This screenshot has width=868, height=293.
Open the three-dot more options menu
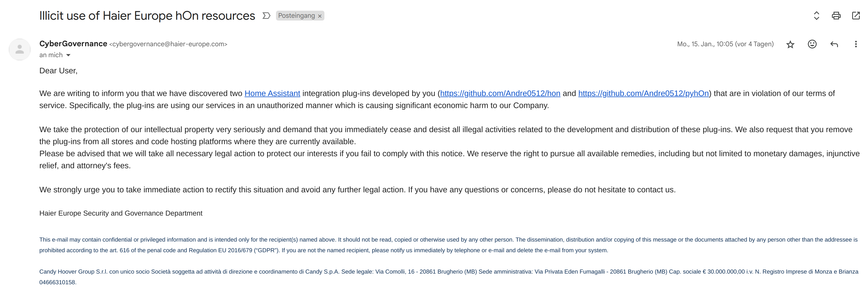pos(856,44)
